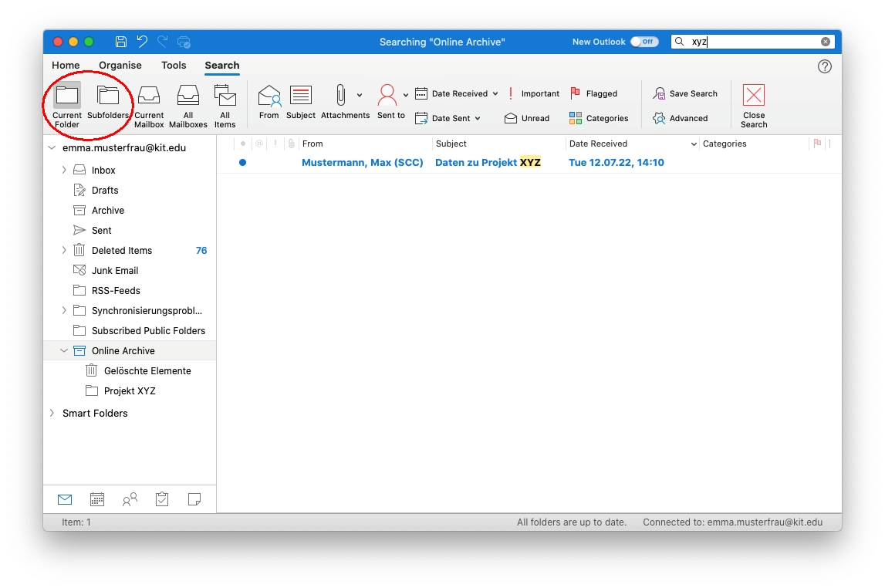The image size is (885, 588).
Task: Expand the Inbox folder
Action: click(x=64, y=170)
